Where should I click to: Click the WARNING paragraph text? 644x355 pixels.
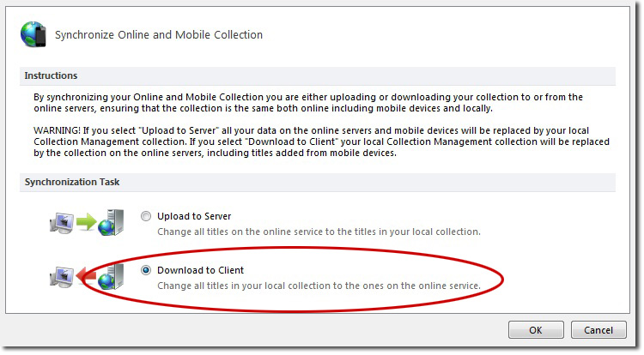[322, 141]
